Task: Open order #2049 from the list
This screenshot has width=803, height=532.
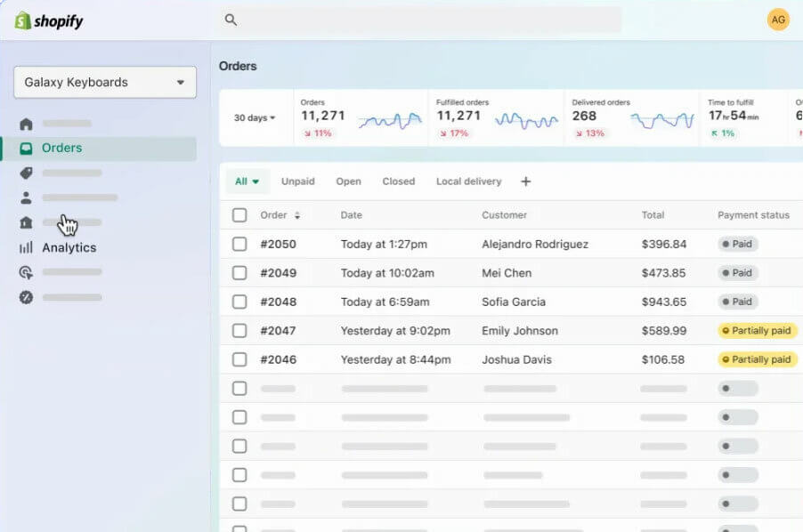Action: tap(276, 273)
